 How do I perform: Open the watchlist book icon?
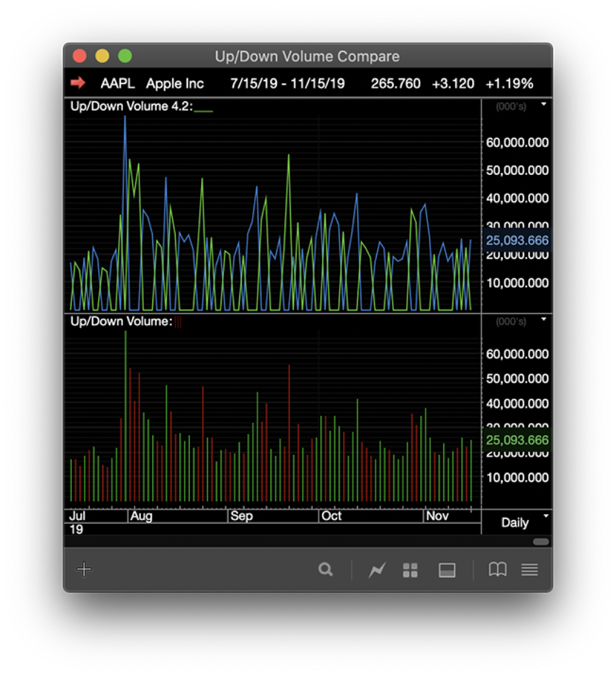[x=497, y=569]
